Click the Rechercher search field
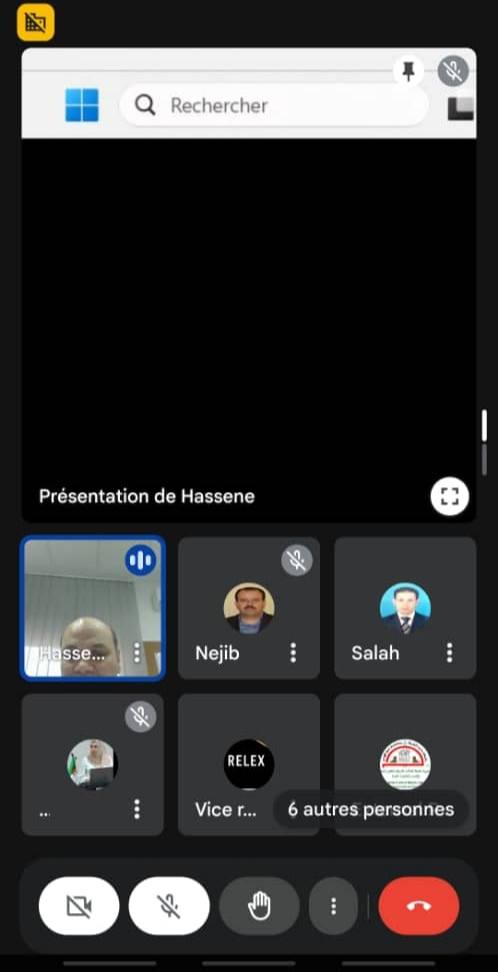The width and height of the screenshot is (498, 972). (274, 105)
